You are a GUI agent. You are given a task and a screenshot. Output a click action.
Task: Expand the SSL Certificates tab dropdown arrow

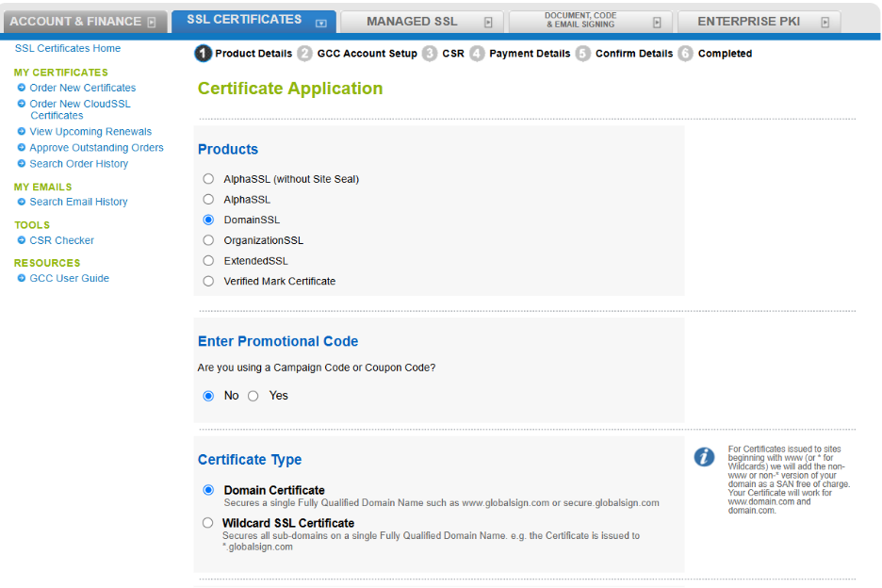tap(321, 22)
